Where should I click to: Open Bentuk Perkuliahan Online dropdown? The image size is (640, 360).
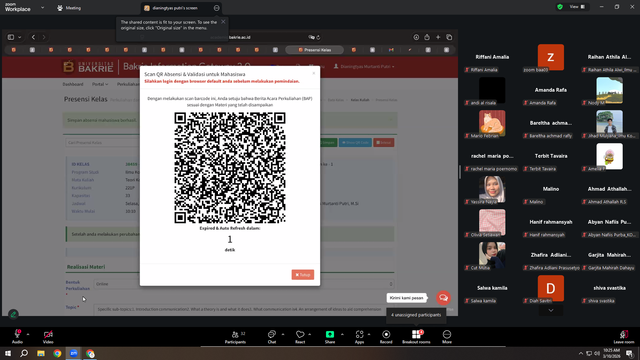pyautogui.click(x=244, y=284)
